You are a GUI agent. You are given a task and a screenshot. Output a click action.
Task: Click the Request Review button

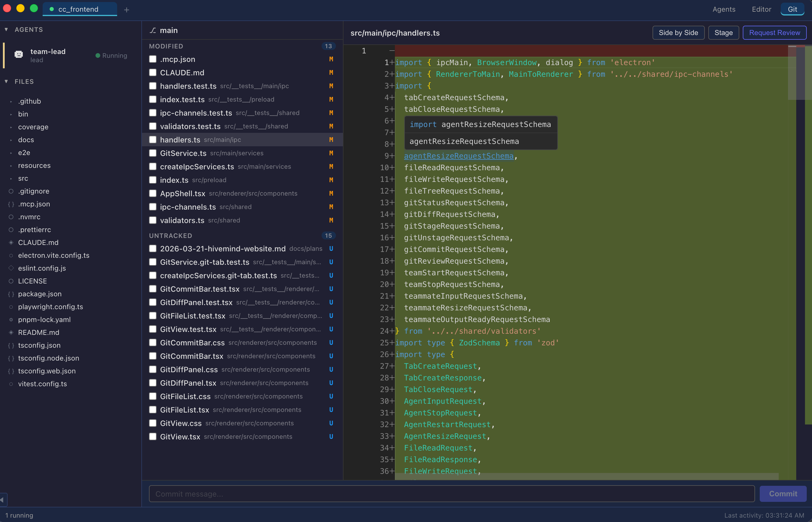click(x=774, y=32)
